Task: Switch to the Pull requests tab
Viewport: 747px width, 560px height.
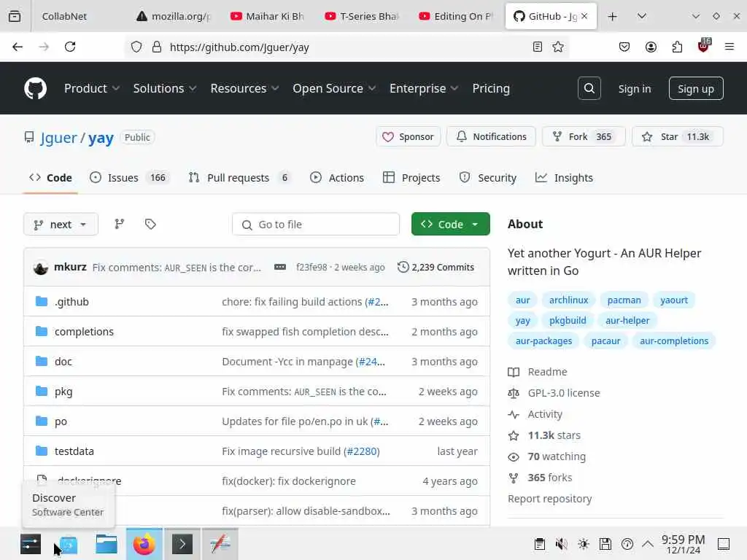Action: 239,178
